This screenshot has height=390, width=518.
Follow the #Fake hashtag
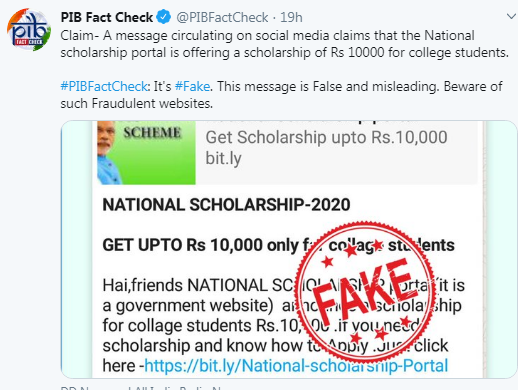point(192,87)
